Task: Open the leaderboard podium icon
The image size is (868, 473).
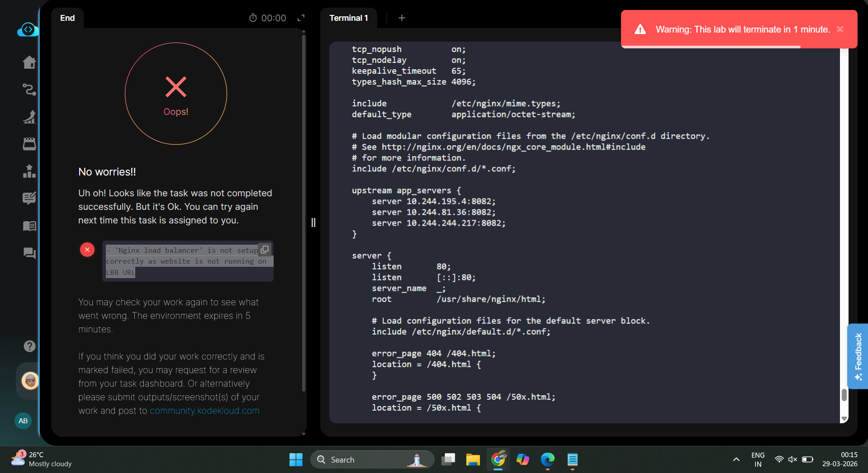Action: coord(29,171)
